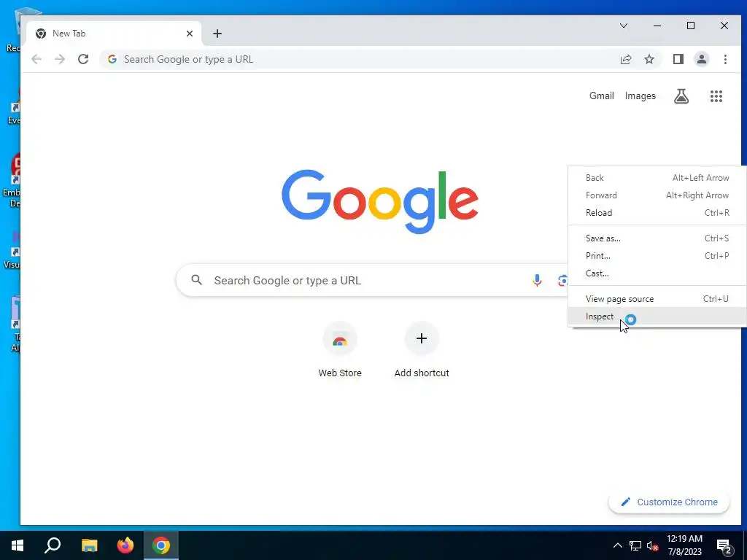Screen dimensions: 747x560
Task: Open the Images link
Action: pos(640,96)
